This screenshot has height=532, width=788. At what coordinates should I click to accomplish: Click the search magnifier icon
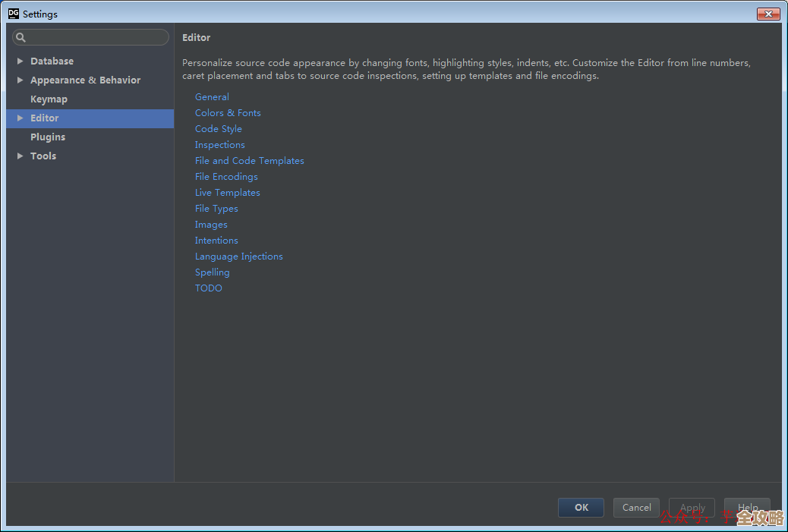click(x=21, y=37)
